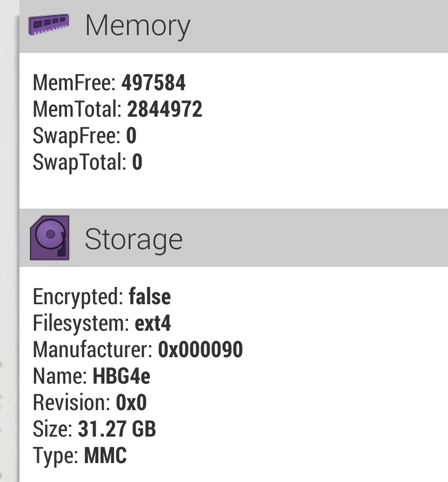The height and width of the screenshot is (482, 448).
Task: Tap the purple Storage hard disk icon
Action: click(49, 238)
